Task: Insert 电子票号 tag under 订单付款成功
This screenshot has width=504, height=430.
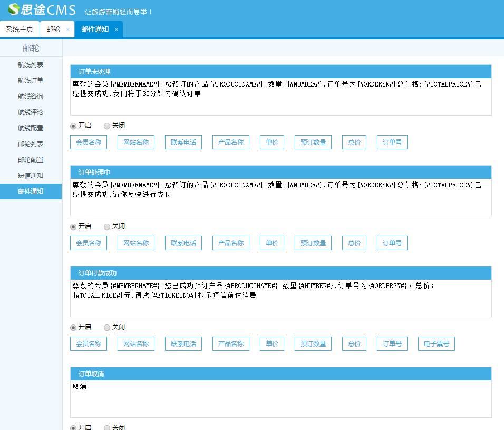Action: pyautogui.click(x=436, y=344)
